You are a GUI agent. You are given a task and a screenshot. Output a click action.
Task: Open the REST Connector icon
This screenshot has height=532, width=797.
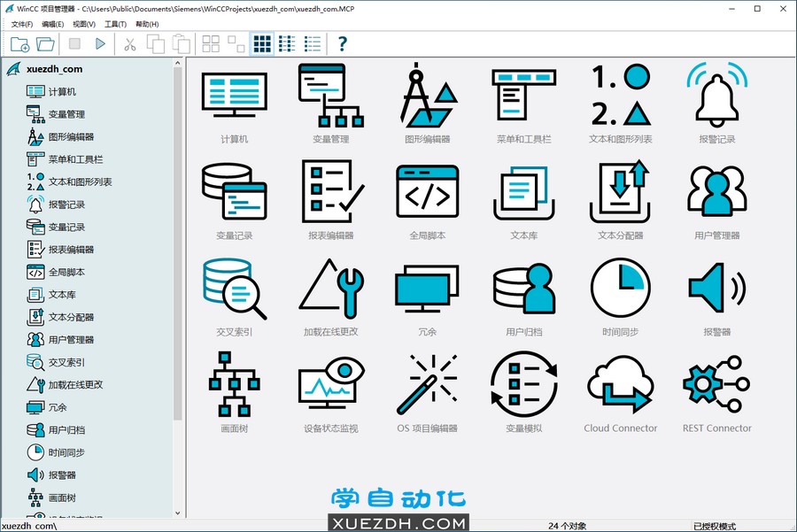pyautogui.click(x=717, y=385)
